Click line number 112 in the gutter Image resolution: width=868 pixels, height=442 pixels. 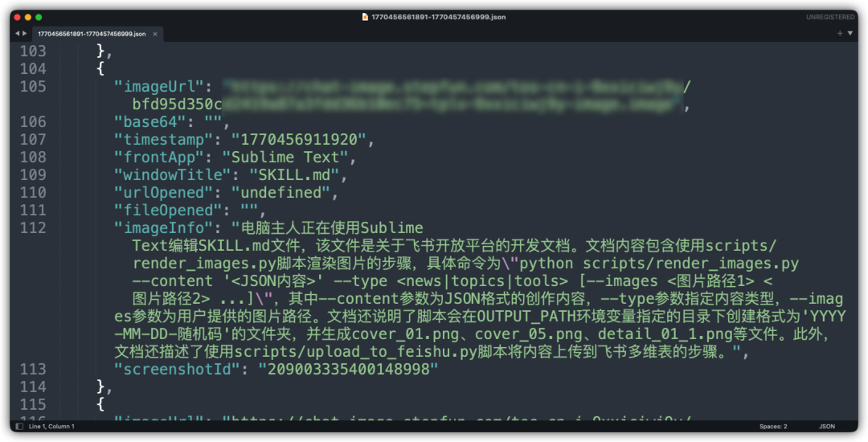click(32, 227)
